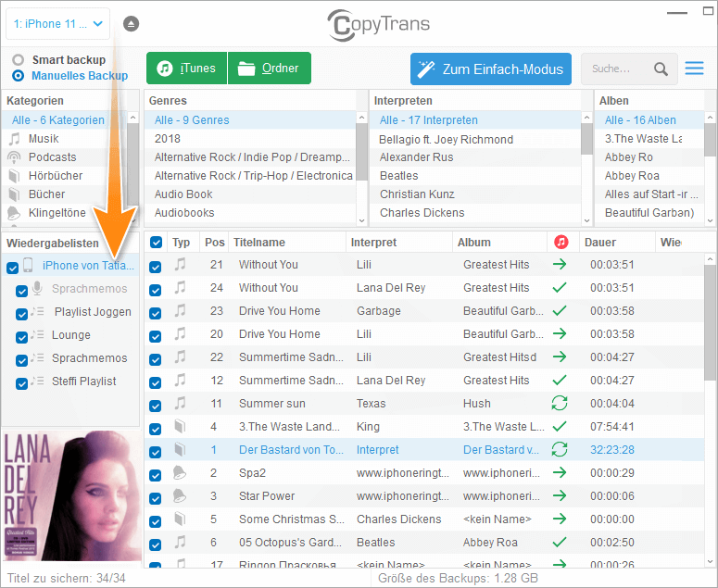718x588 pixels.
Task: Toggle the select-all tracks header checkbox
Action: pyautogui.click(x=157, y=242)
